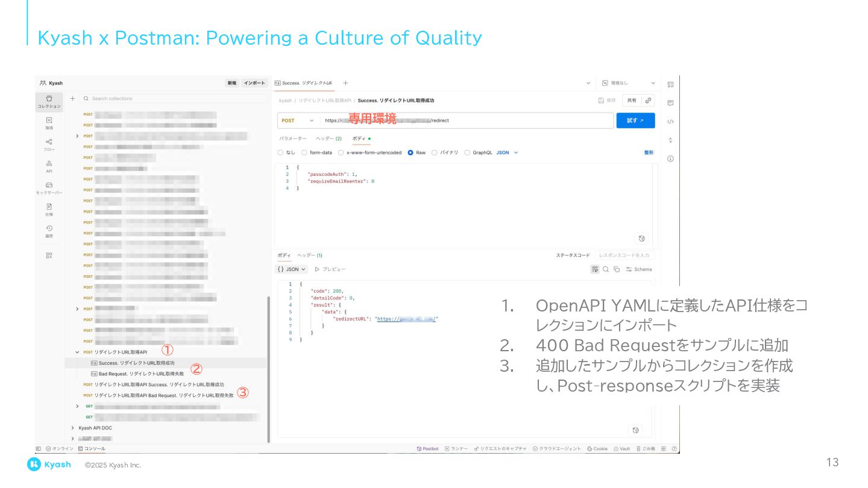Click the Schema button in response toolbar
The image size is (868, 488).
tap(639, 269)
